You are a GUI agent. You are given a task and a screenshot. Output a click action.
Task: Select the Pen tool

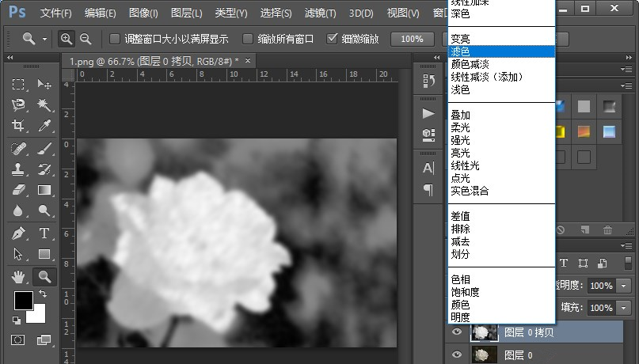(18, 233)
